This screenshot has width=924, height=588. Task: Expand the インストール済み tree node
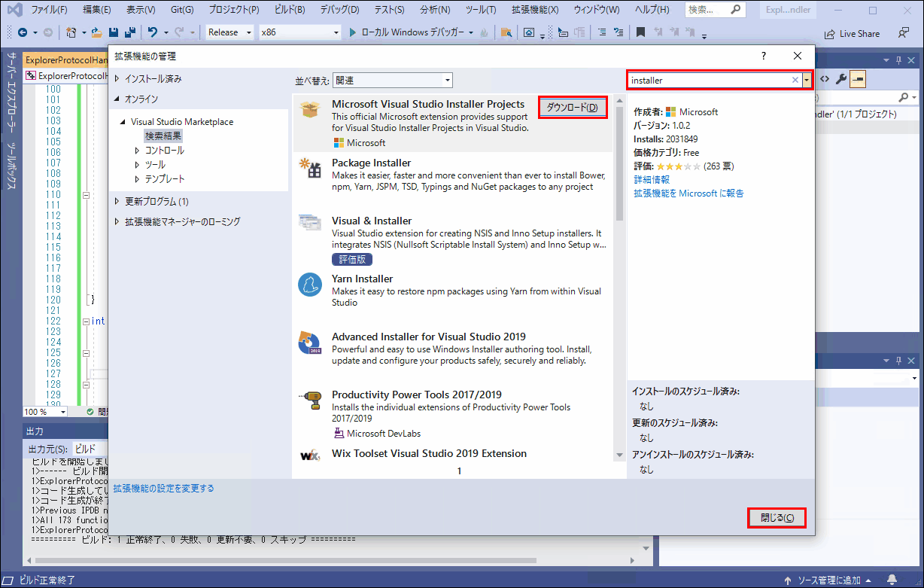point(117,78)
